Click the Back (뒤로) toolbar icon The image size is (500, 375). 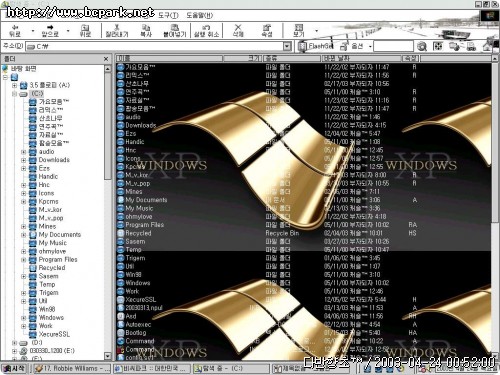(15, 28)
